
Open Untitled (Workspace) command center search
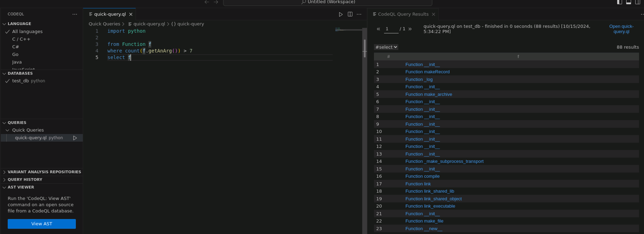328,2
